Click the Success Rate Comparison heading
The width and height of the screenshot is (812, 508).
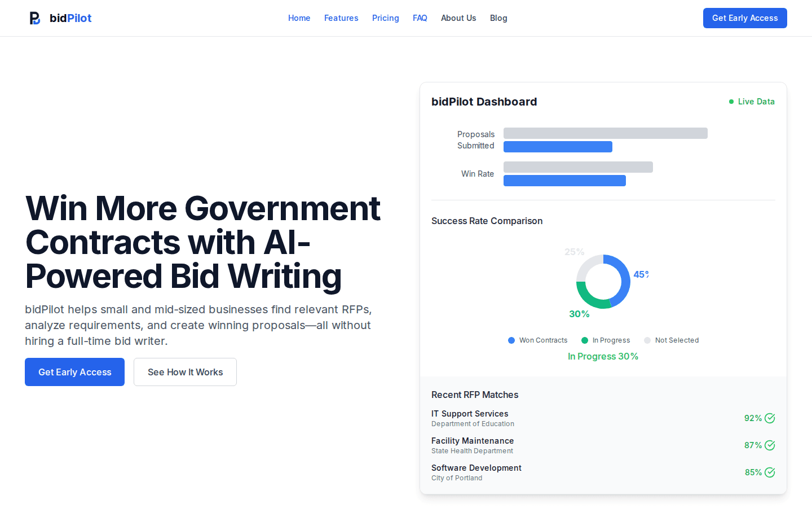(x=487, y=221)
